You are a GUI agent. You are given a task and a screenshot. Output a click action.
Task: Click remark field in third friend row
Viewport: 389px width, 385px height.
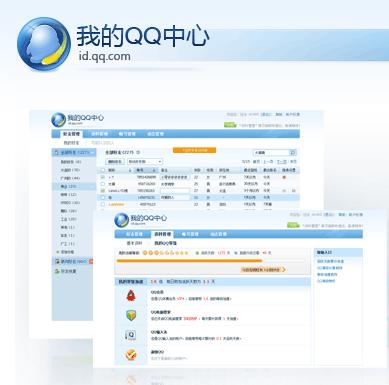(x=175, y=191)
